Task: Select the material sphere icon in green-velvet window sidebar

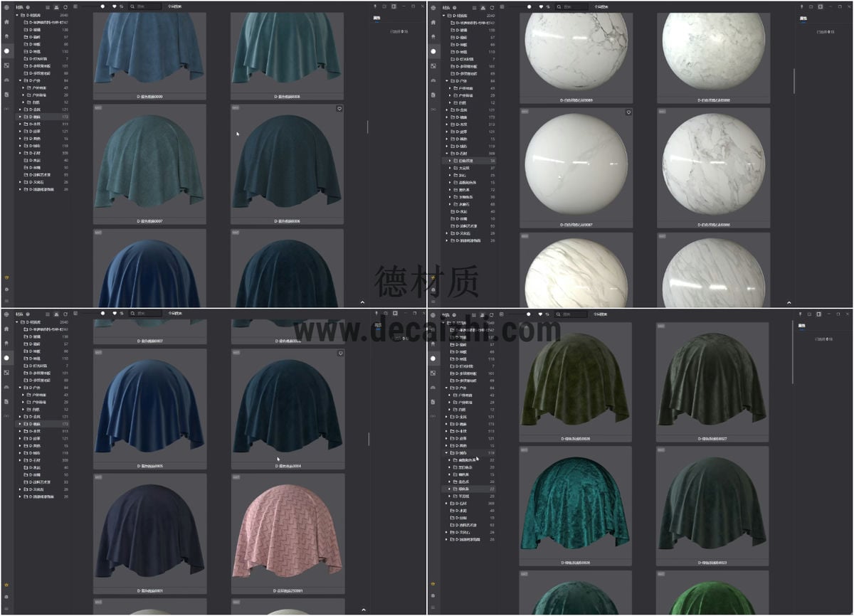Action: point(433,358)
